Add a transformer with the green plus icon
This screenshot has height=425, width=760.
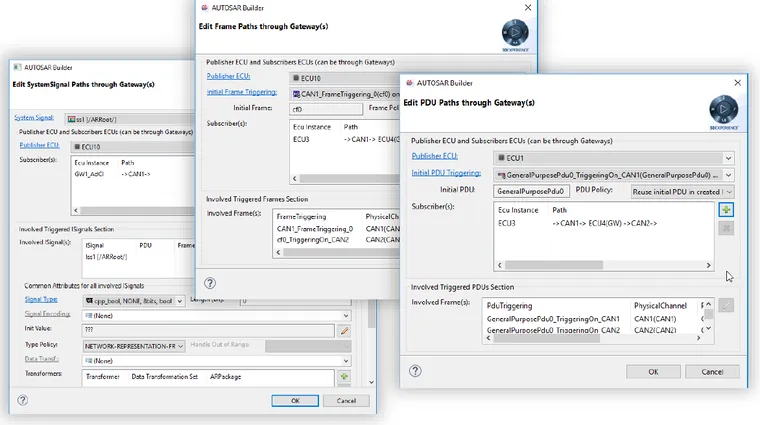[x=344, y=377]
